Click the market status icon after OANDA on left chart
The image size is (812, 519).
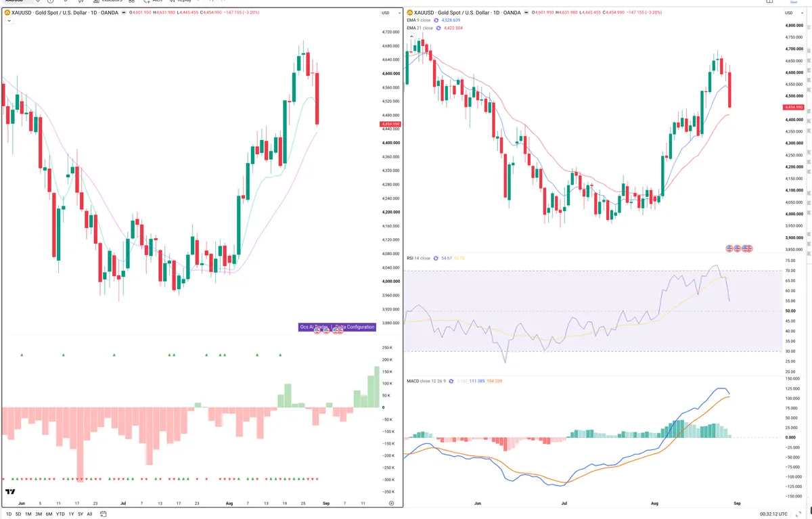(x=122, y=13)
